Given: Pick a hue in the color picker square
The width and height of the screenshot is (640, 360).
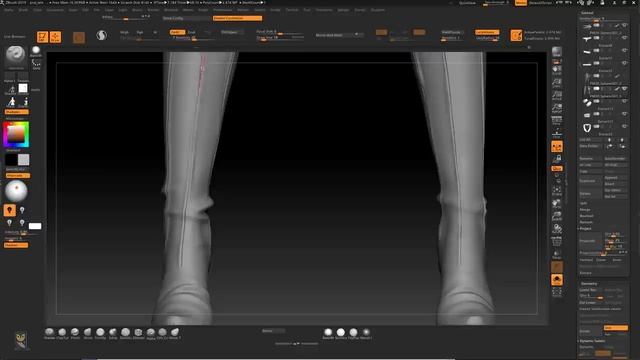Looking at the screenshot, I should (16, 135).
